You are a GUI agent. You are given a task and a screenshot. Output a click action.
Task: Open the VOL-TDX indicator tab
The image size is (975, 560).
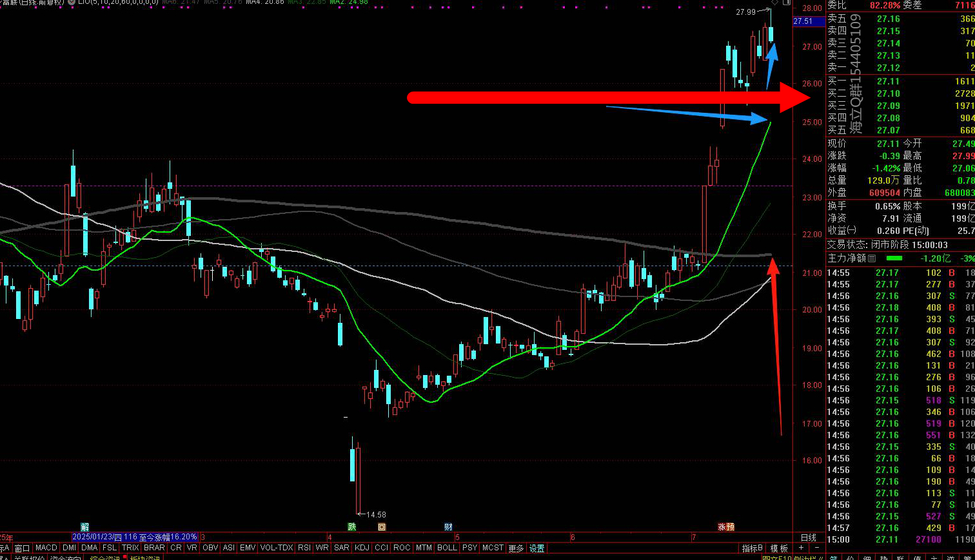coord(277,548)
